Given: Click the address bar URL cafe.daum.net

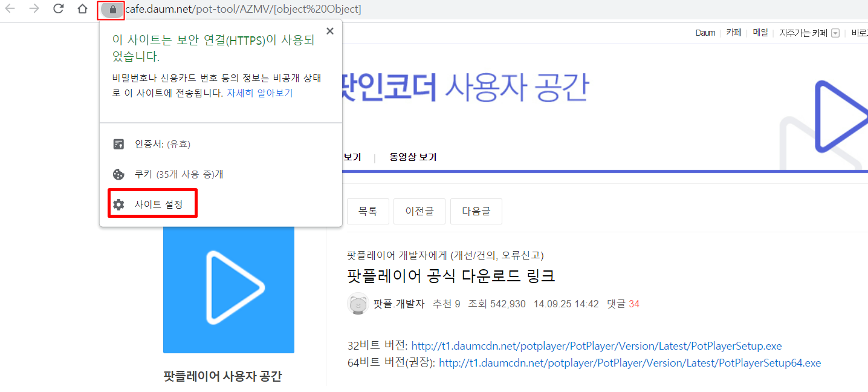Looking at the screenshot, I should click(243, 10).
